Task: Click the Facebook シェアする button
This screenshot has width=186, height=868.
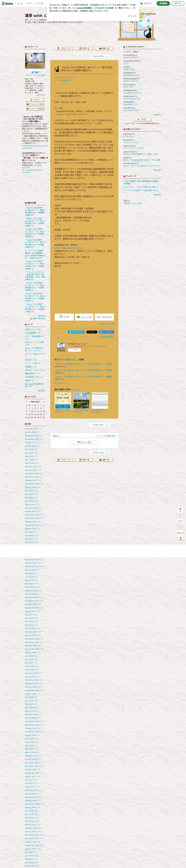Action: (x=106, y=332)
